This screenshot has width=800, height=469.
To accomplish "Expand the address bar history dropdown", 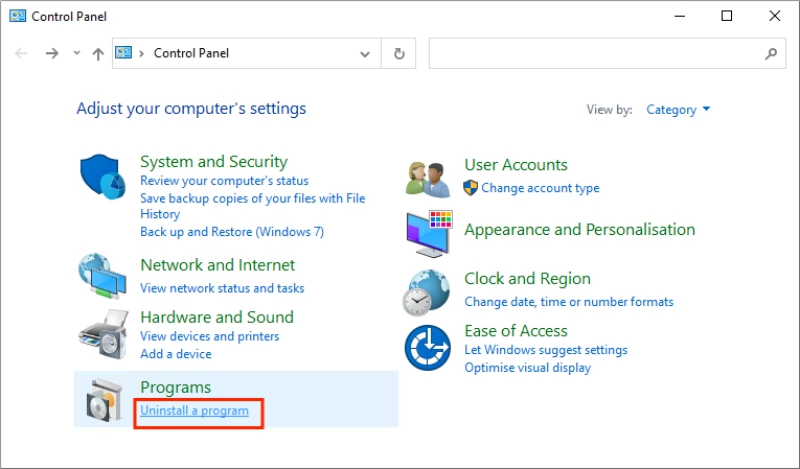I will pos(365,54).
